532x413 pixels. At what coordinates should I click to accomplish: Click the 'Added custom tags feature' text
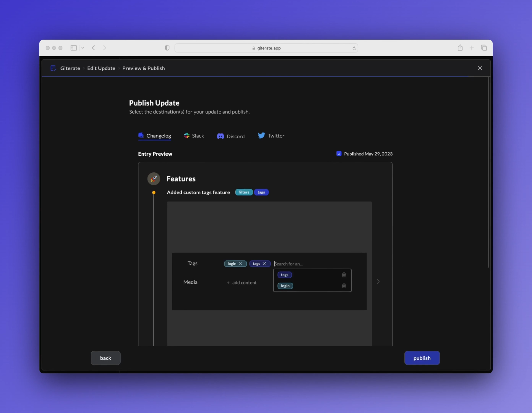pos(198,192)
